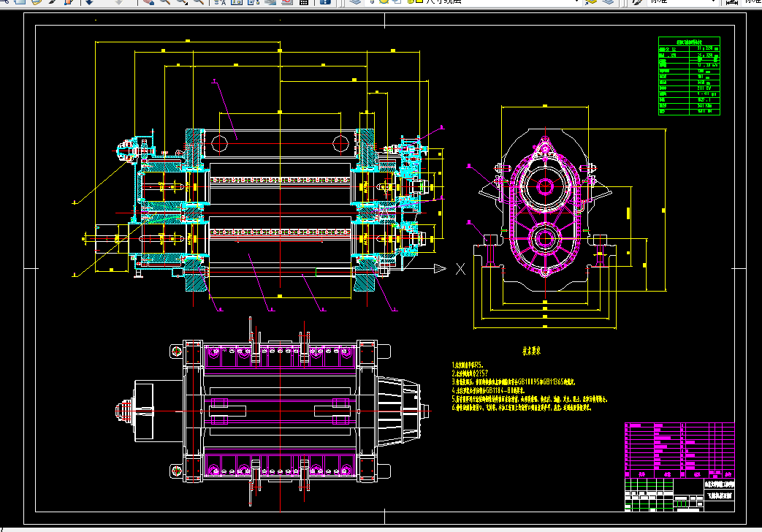Expand the text style 标准 dropdown arrow
The width and height of the screenshot is (762, 532).
click(x=713, y=1)
